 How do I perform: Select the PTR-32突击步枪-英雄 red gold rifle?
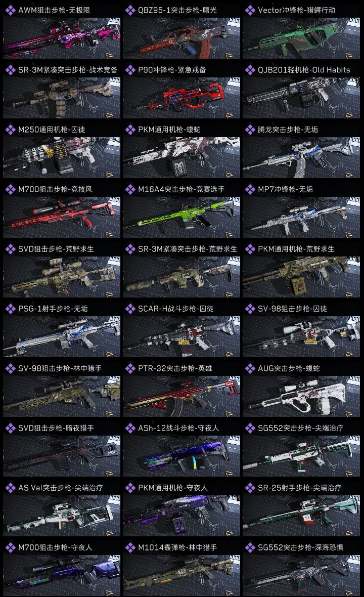181,396
